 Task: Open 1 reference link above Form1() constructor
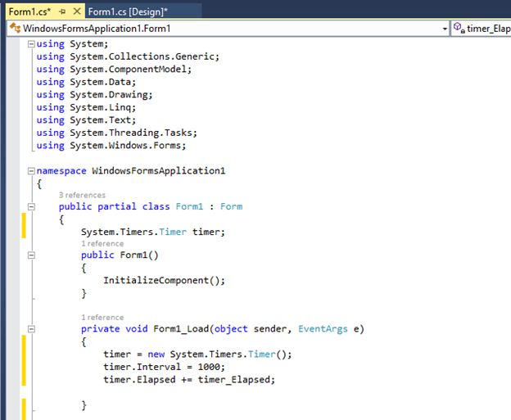(102, 244)
